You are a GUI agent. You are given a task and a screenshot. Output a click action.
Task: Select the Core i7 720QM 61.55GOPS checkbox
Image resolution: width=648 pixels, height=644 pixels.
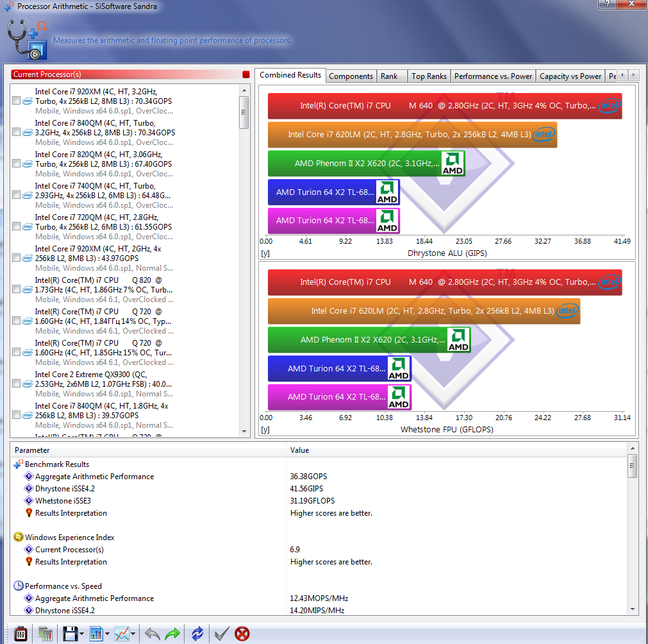point(16,226)
